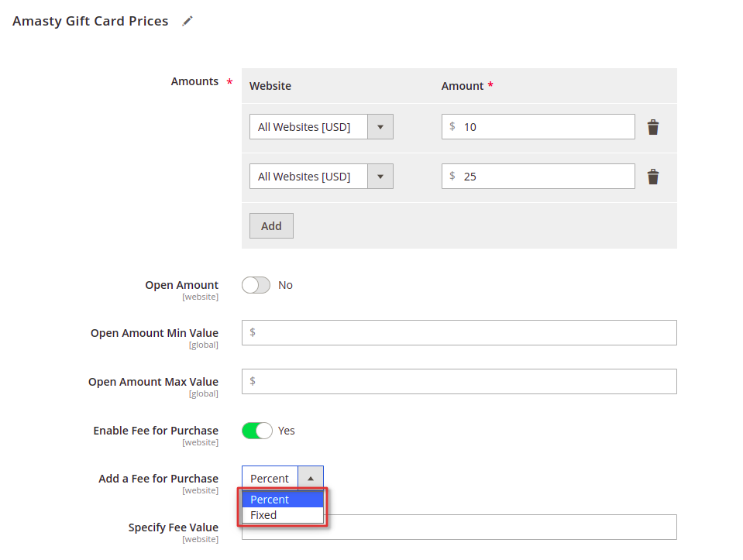Image resolution: width=743 pixels, height=560 pixels.
Task: Select Percent option in fee list
Action: click(283, 500)
